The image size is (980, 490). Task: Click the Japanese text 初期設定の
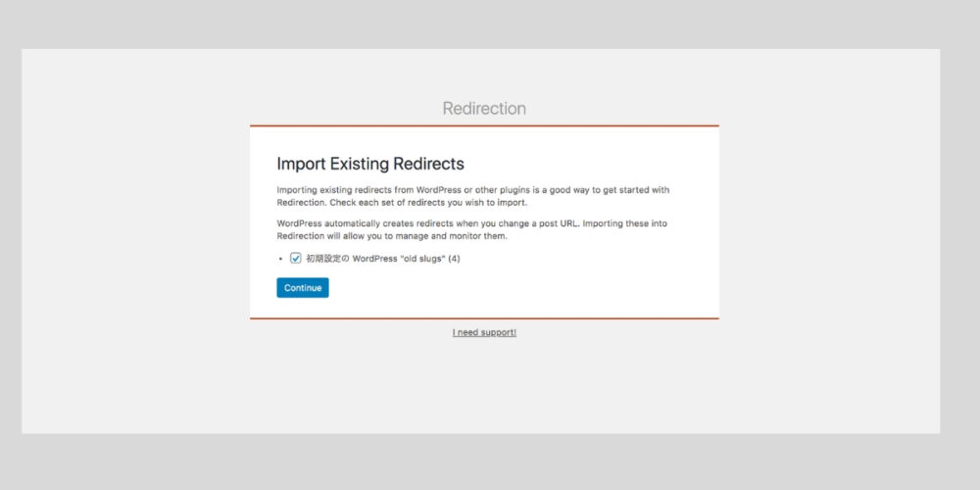click(327, 258)
